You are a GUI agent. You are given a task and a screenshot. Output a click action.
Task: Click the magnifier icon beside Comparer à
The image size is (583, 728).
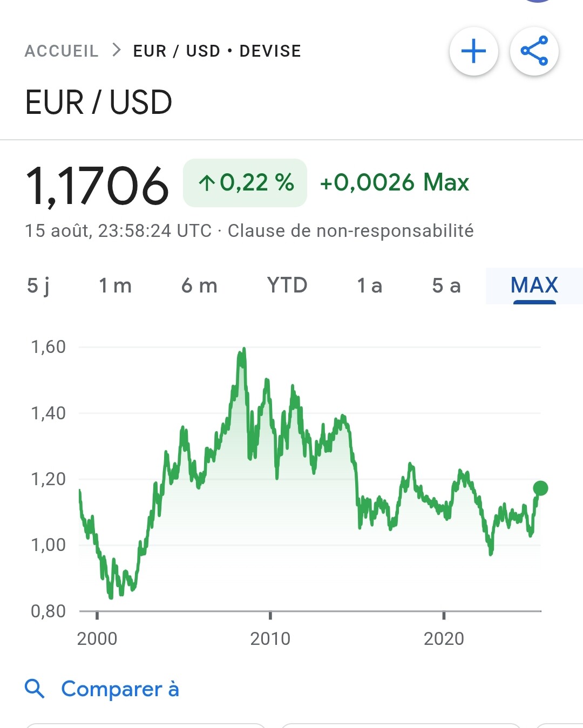point(35,689)
